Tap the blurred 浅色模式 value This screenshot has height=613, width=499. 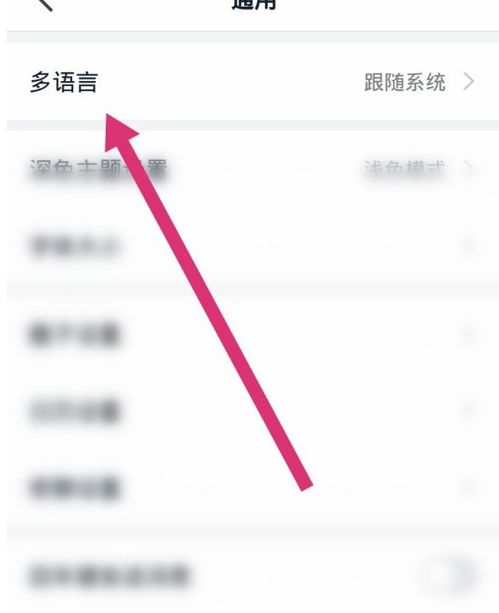point(404,169)
